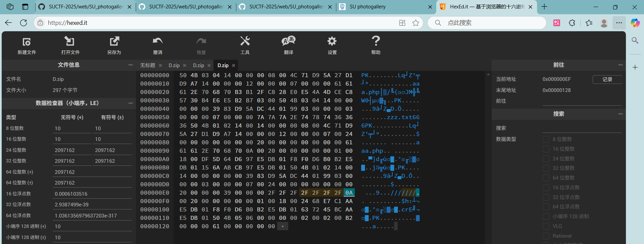This screenshot has width=644, height=244.
Task: Enable the VLQ search type checkbox
Action: [546, 226]
